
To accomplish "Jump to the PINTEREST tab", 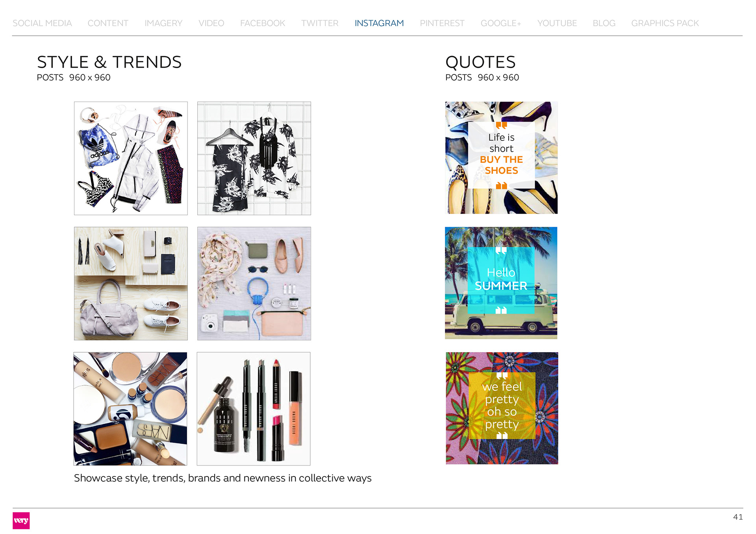I will [x=442, y=23].
